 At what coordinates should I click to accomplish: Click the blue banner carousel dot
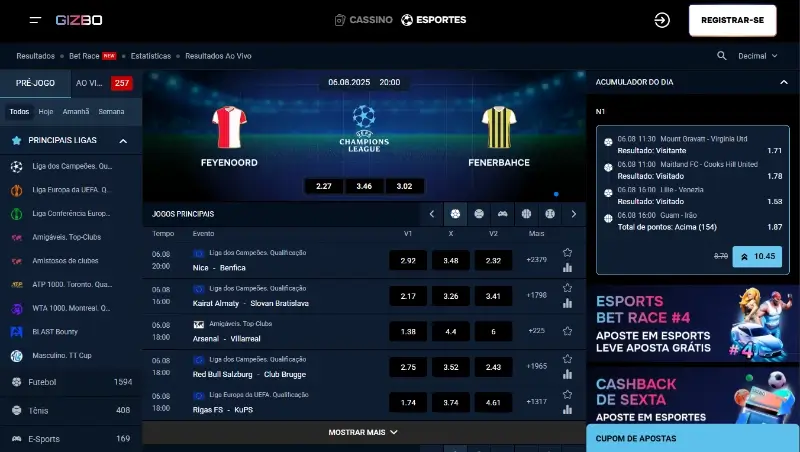(556, 194)
